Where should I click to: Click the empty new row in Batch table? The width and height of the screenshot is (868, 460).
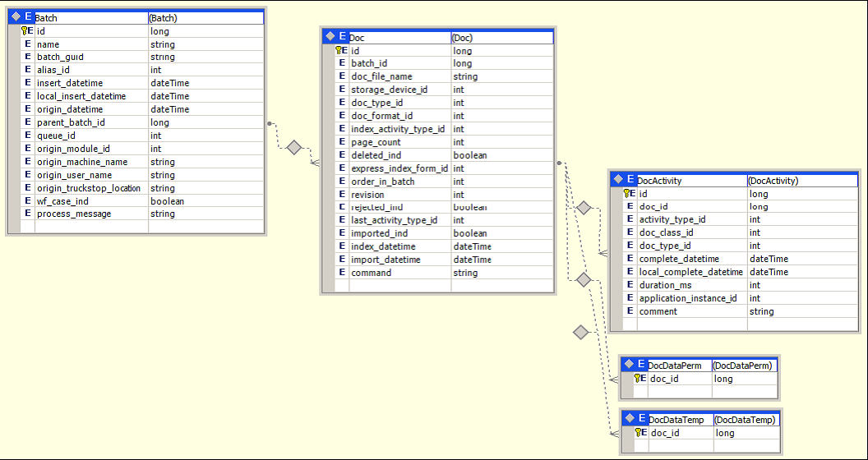point(141,227)
